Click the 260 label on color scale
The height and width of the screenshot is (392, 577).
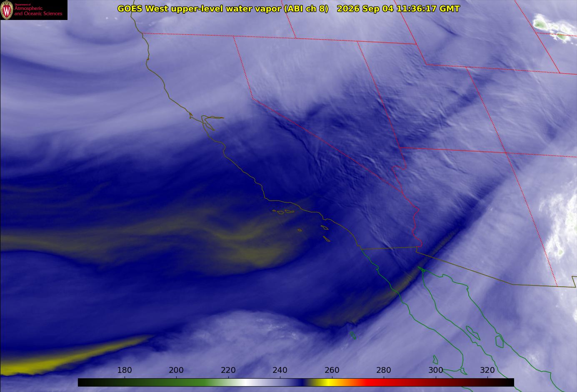pyautogui.click(x=332, y=370)
